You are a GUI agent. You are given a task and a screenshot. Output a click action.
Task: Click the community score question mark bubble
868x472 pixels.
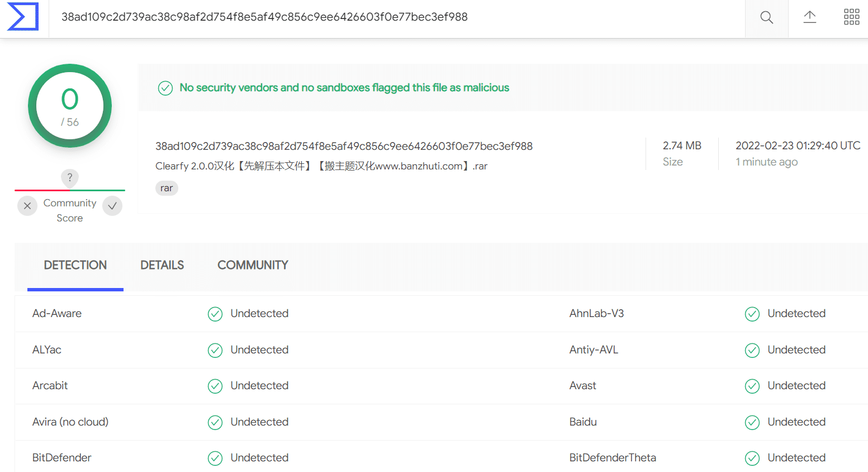click(70, 178)
